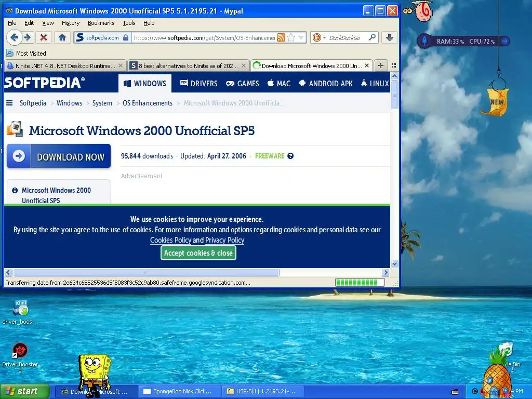This screenshot has width=532, height=399.
Task: Select the driver_boos... IObit desktop icon
Action: coord(20,312)
